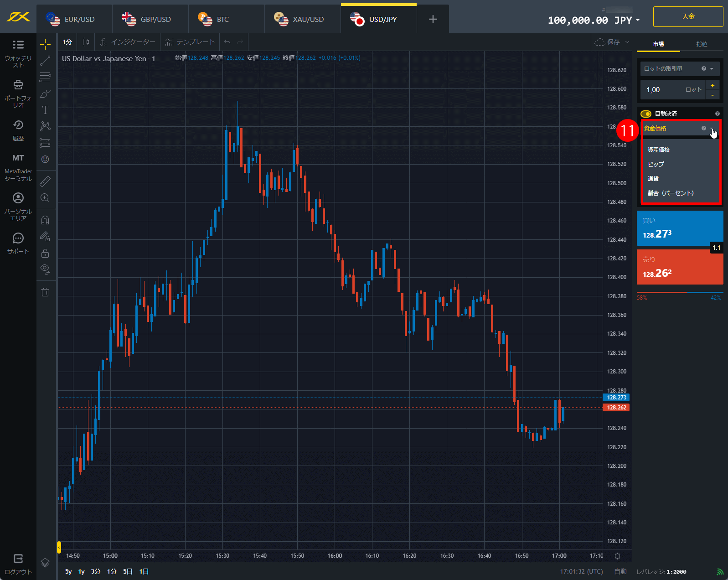Open the ウォッチリスト sidebar panel

click(18, 53)
